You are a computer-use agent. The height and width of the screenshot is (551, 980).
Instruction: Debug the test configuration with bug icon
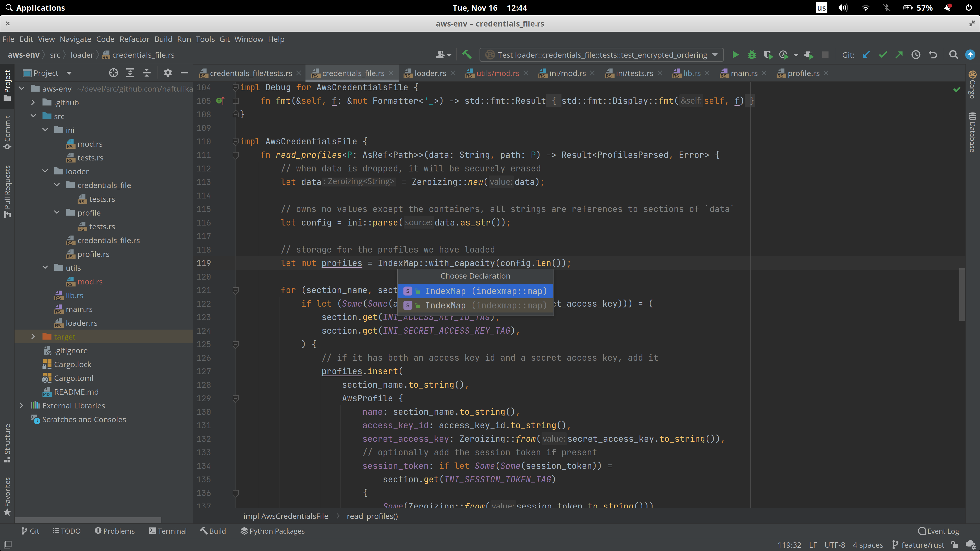tap(751, 55)
